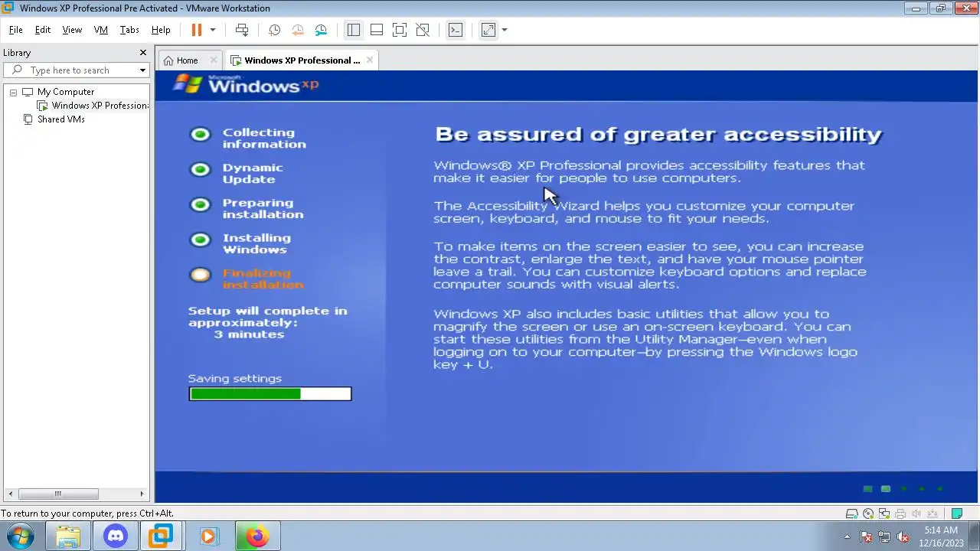Image resolution: width=980 pixels, height=551 pixels.
Task: Open the media player taskbar icon
Action: (x=209, y=536)
